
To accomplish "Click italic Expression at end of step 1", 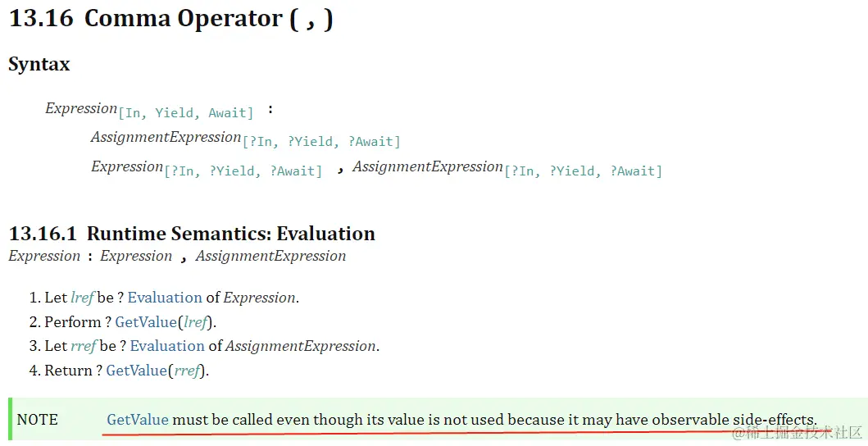I will (x=259, y=298).
